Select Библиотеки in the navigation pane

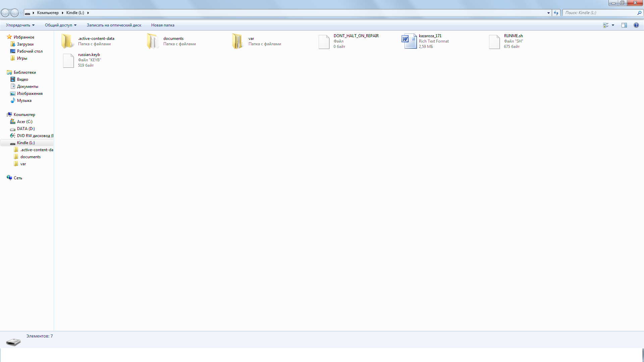click(25, 72)
